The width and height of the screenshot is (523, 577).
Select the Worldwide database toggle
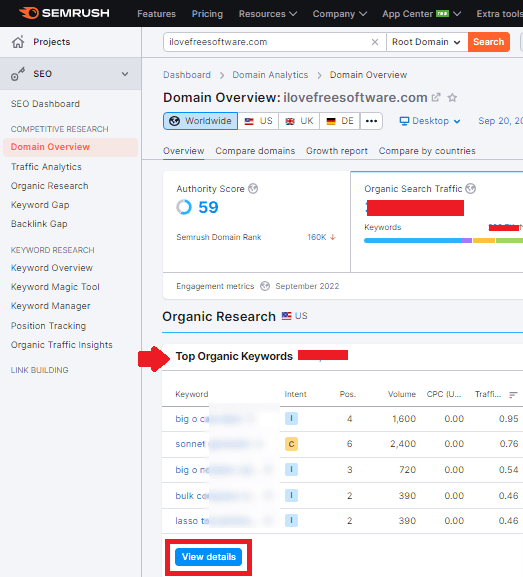tap(201, 121)
